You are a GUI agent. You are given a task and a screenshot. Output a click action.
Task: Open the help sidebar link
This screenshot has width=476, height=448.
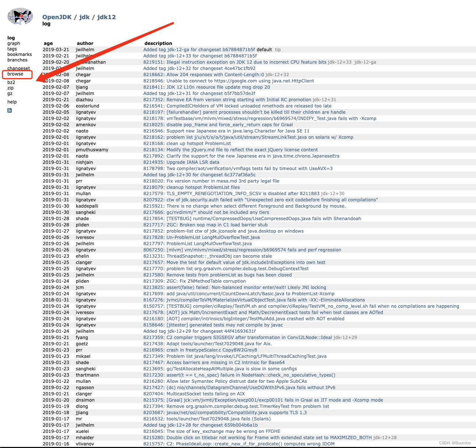[x=12, y=102]
